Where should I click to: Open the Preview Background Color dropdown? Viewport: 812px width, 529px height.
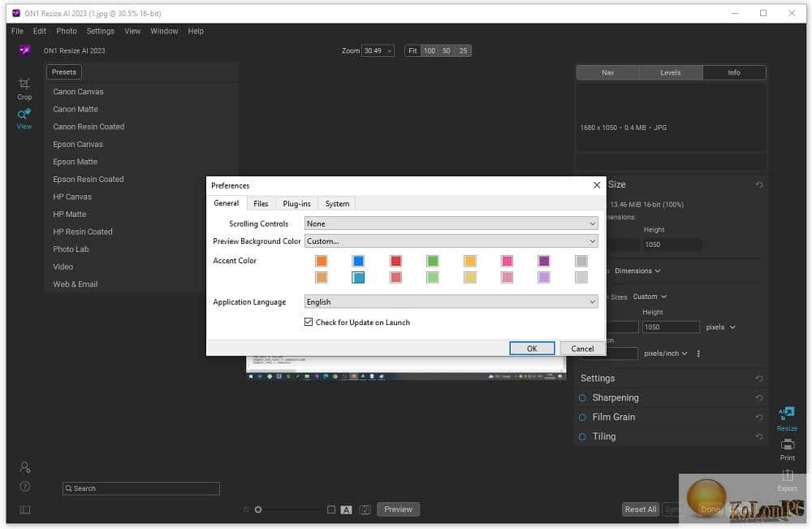coord(451,241)
